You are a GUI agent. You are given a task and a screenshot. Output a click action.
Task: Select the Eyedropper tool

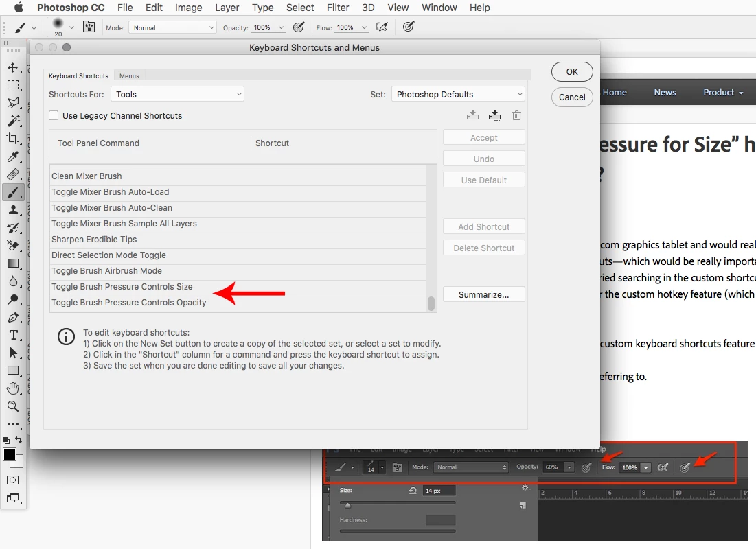pyautogui.click(x=13, y=156)
